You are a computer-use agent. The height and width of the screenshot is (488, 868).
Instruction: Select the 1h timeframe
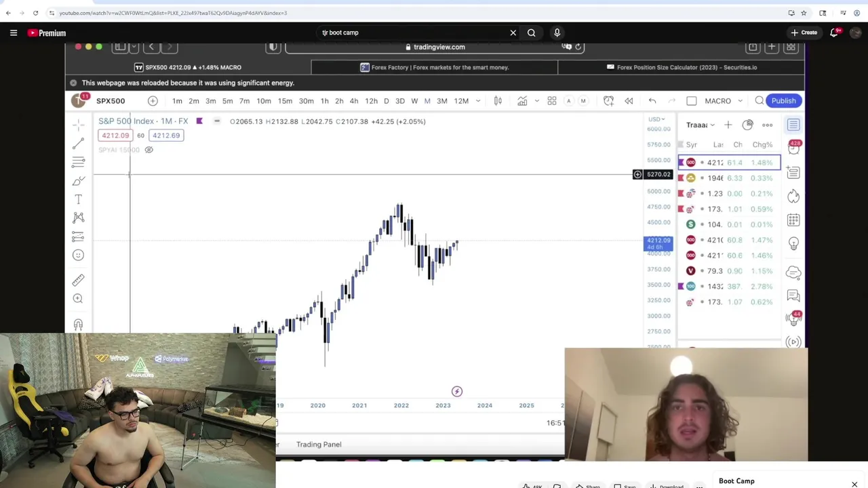pos(324,101)
